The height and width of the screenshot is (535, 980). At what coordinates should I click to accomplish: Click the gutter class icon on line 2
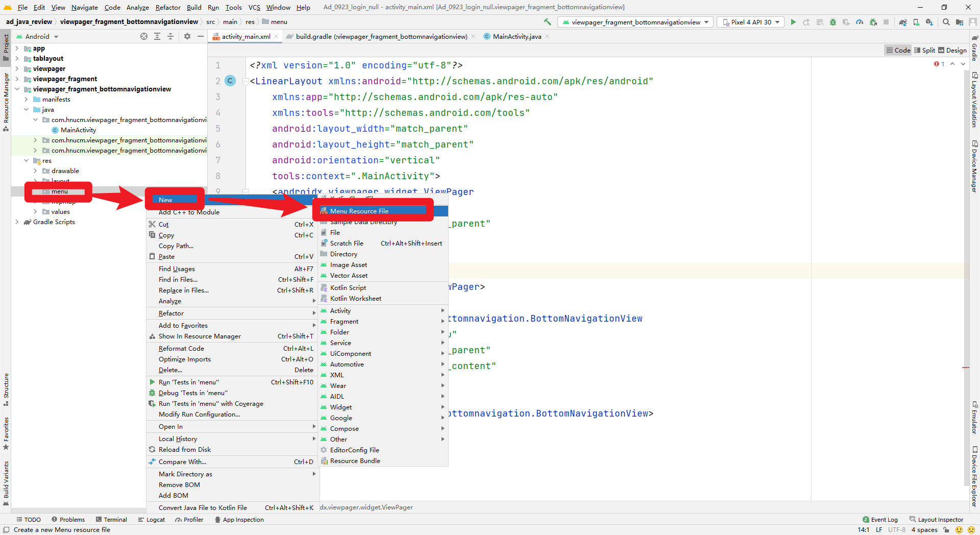[230, 81]
